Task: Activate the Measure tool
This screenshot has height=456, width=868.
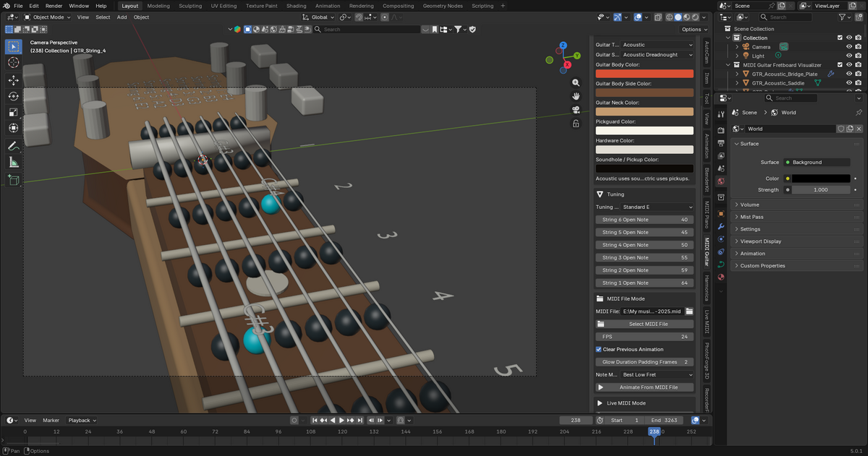Action: click(x=13, y=163)
